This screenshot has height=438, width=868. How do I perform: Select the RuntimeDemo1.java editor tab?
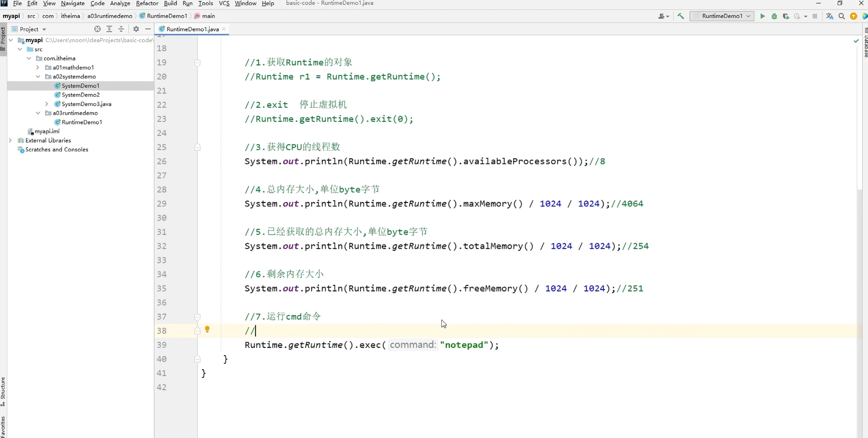[192, 29]
